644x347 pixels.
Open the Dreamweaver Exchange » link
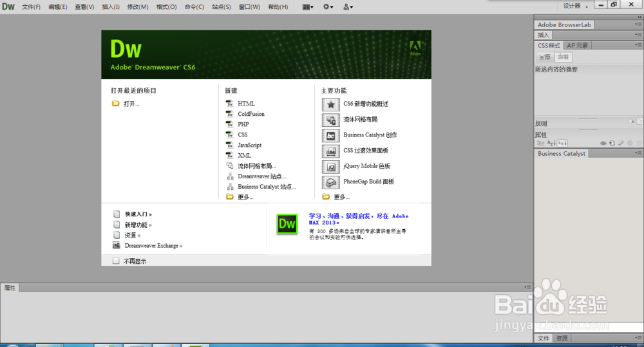point(153,245)
